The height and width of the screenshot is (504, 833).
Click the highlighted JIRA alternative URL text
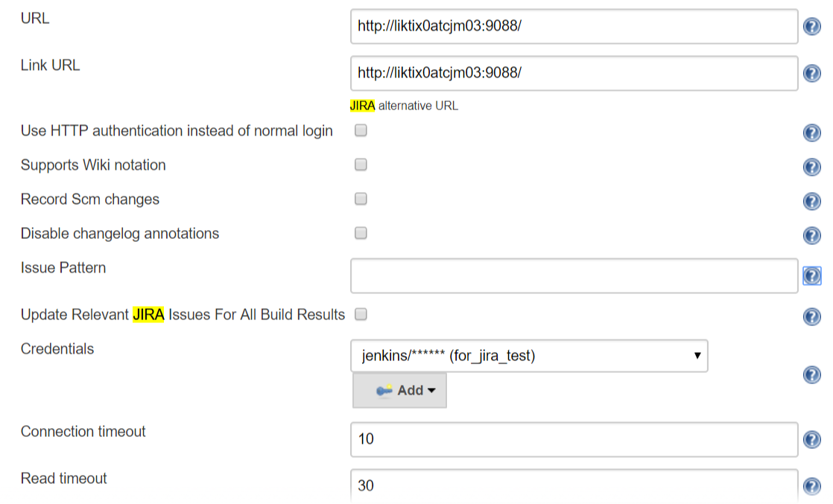pyautogui.click(x=363, y=106)
